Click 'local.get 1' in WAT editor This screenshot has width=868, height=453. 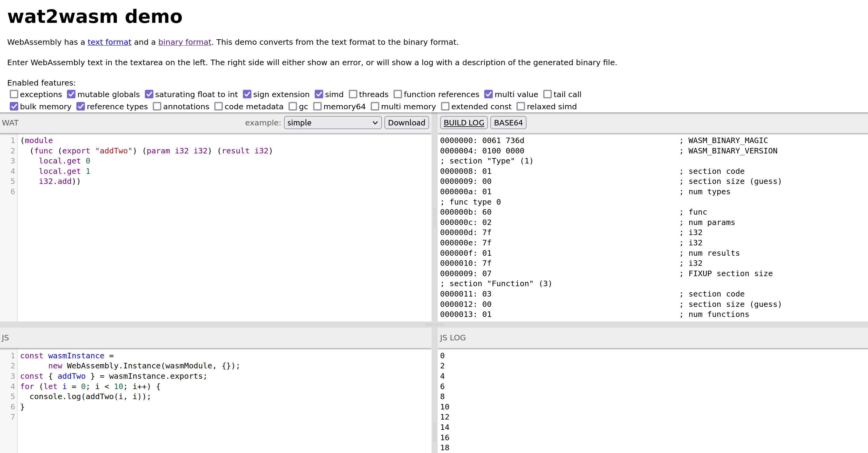tap(64, 171)
